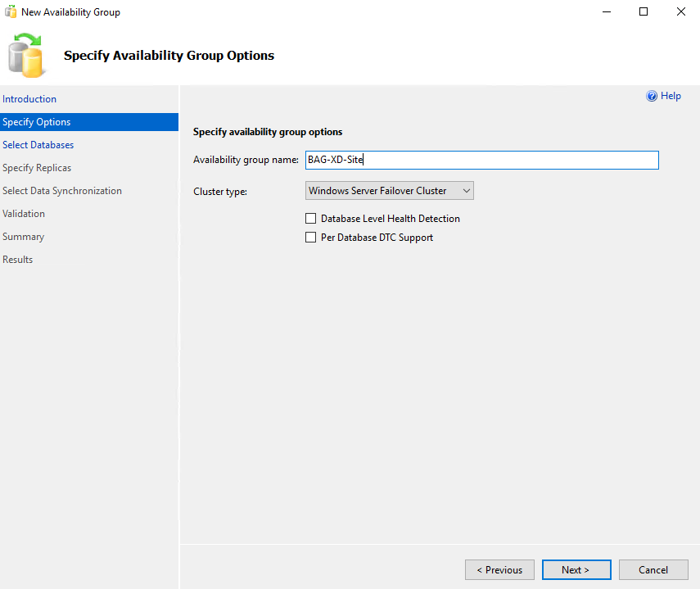Open the Help link text
This screenshot has height=589, width=700.
[x=671, y=96]
